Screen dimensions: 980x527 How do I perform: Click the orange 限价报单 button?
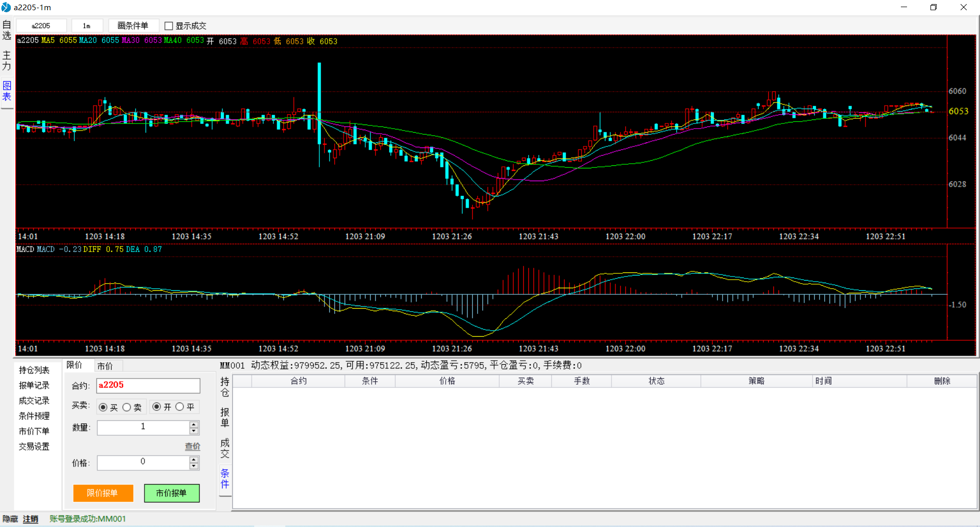103,493
